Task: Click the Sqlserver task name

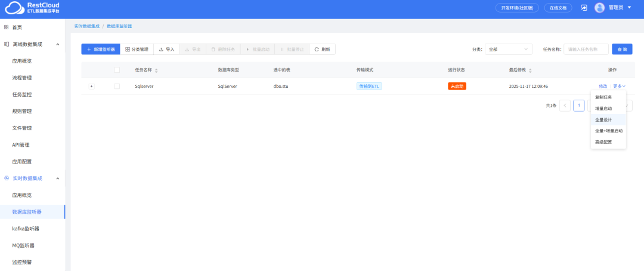Action: [144, 87]
